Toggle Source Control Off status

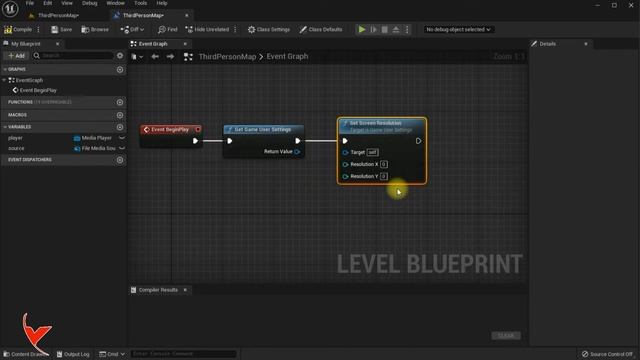(607, 354)
